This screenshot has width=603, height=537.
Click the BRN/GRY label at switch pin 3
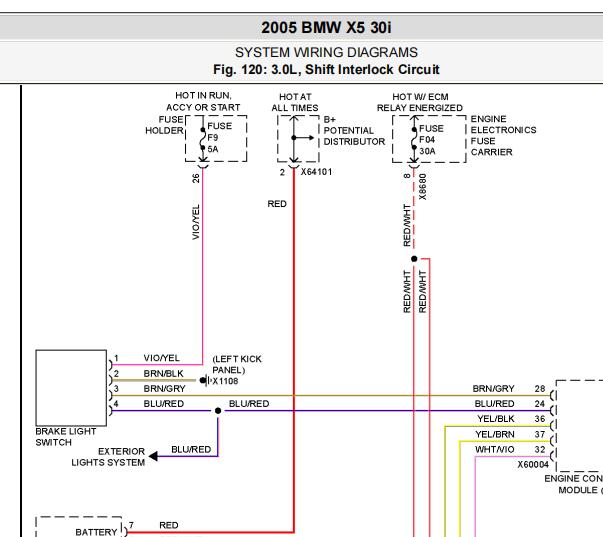[165, 389]
